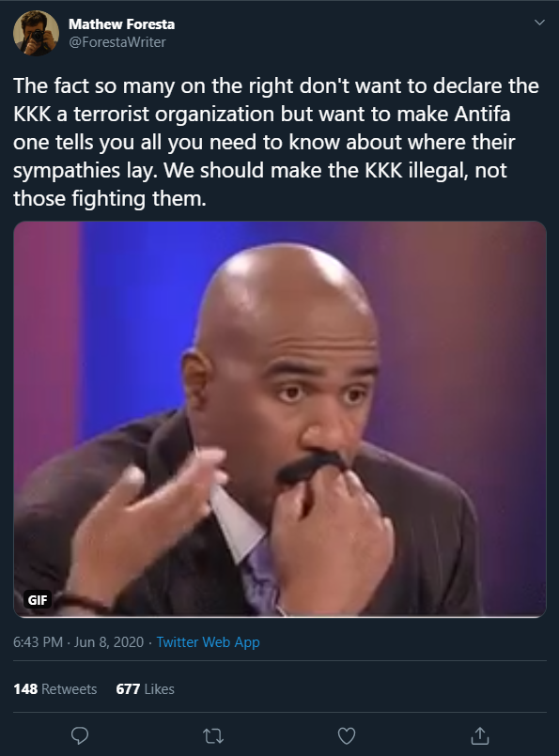Click the GIF badge label
This screenshot has width=559, height=756.
38,600
